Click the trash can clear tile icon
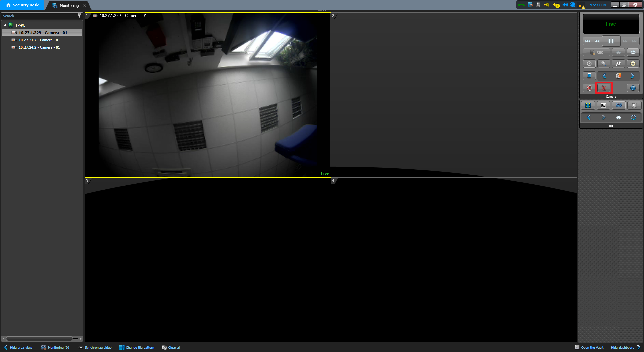Screen dimensions: 644x352 [634, 105]
